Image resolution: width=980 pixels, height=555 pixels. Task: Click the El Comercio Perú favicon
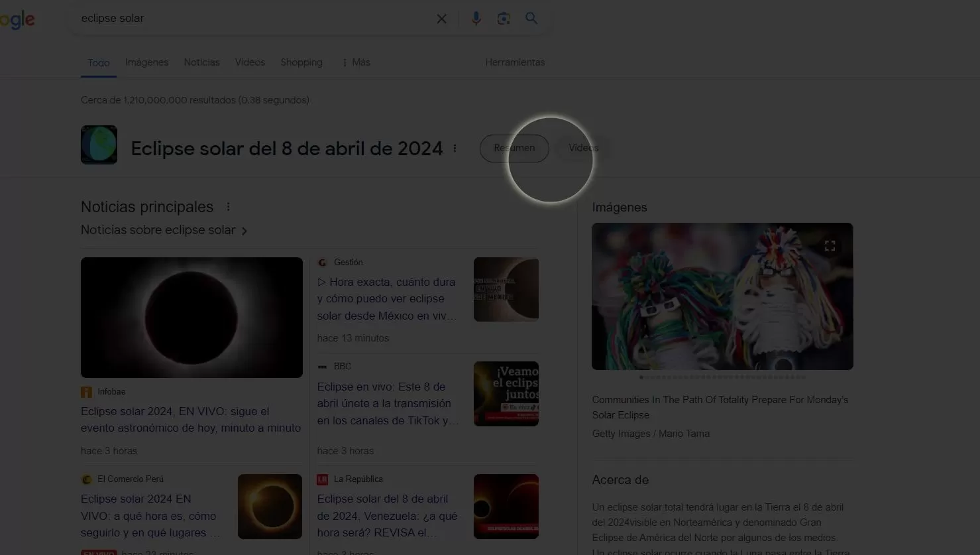86,479
